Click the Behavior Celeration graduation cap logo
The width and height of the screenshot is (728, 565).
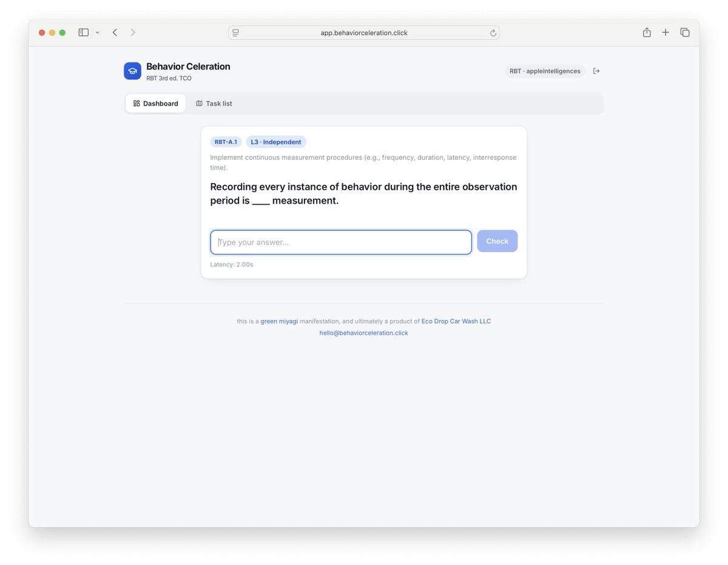(x=132, y=71)
